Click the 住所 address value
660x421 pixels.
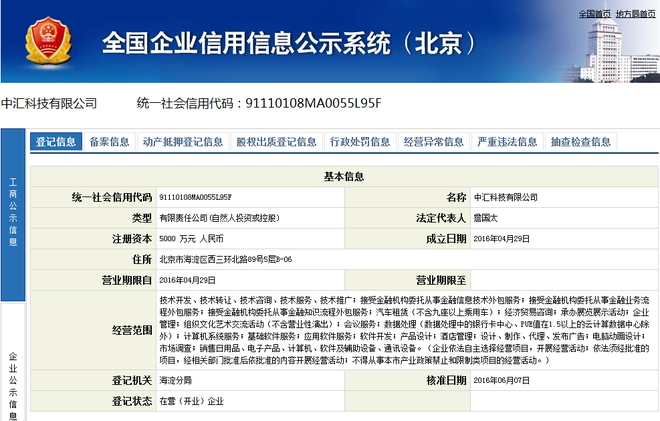(226, 259)
